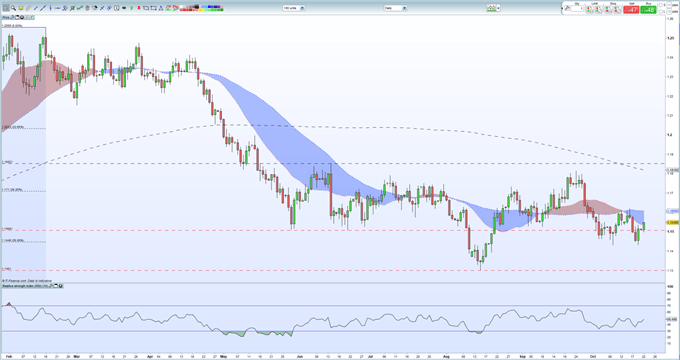The width and height of the screenshot is (680, 360).
Task: Open RSI indicator wrench settings
Action: 51,286
